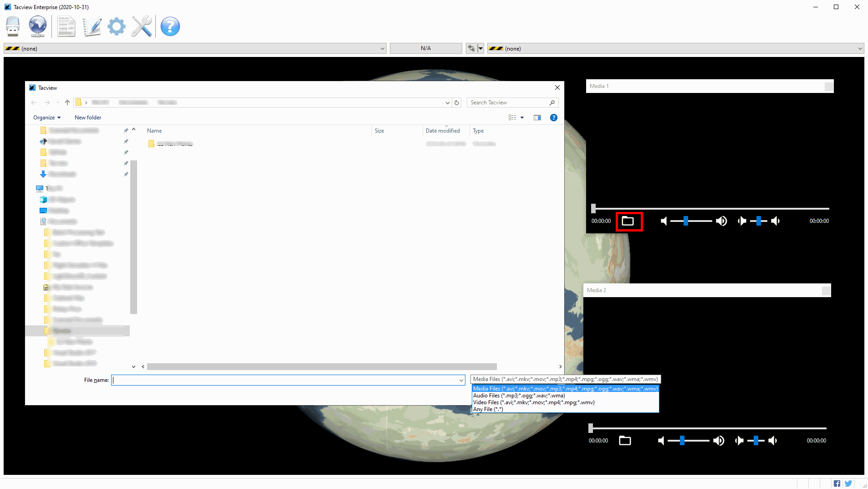The width and height of the screenshot is (868, 489).
Task: Open settings via the blue gear icon
Action: pos(117,26)
